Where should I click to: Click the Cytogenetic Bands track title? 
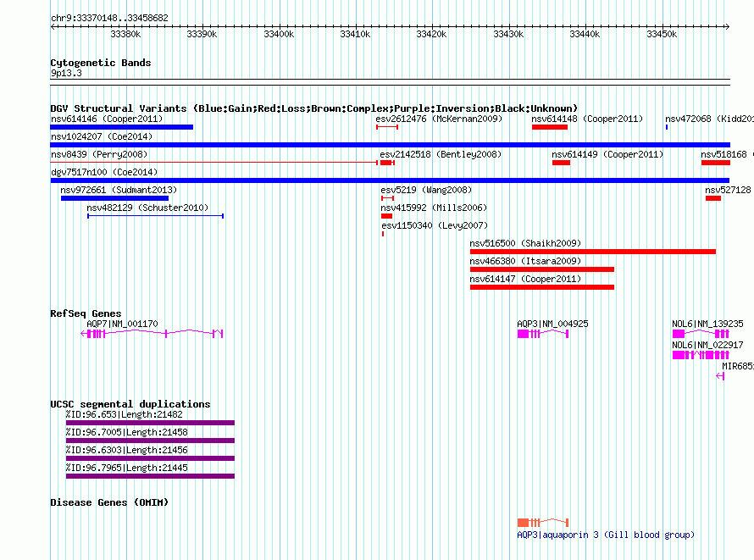point(101,63)
